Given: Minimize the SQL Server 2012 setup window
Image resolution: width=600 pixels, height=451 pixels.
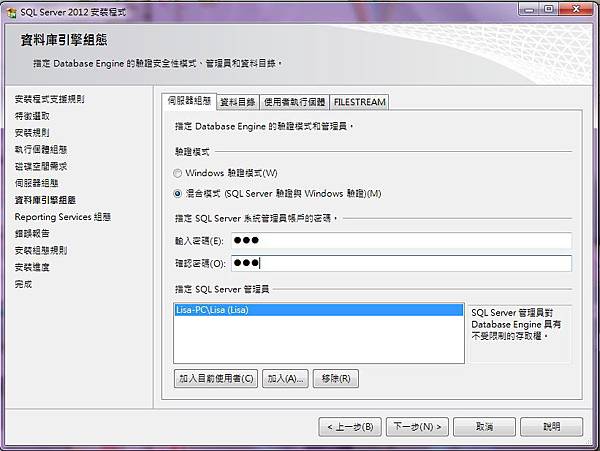Looking at the screenshot, I should (x=529, y=10).
